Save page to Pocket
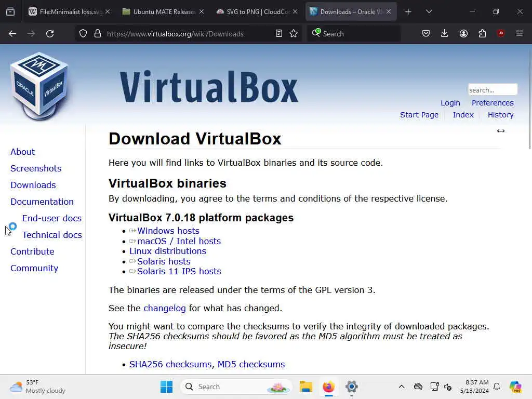This screenshot has height=399, width=532. (426, 33)
